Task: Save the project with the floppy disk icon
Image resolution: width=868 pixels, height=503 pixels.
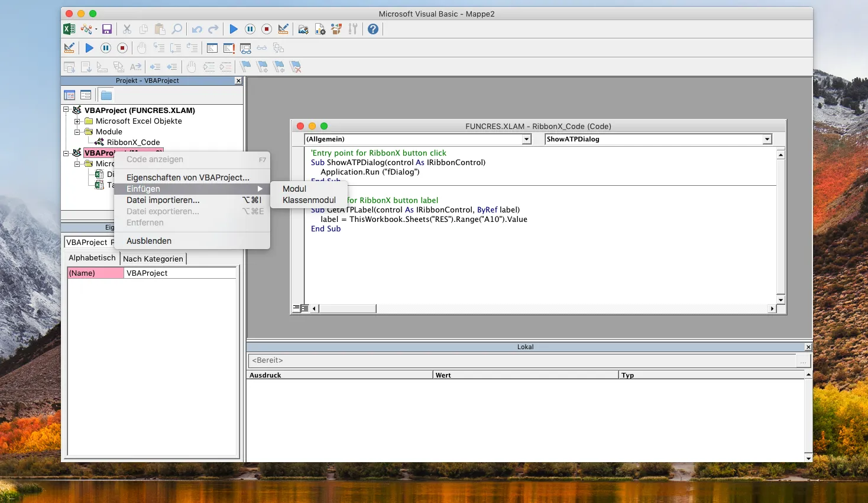Action: click(x=107, y=29)
